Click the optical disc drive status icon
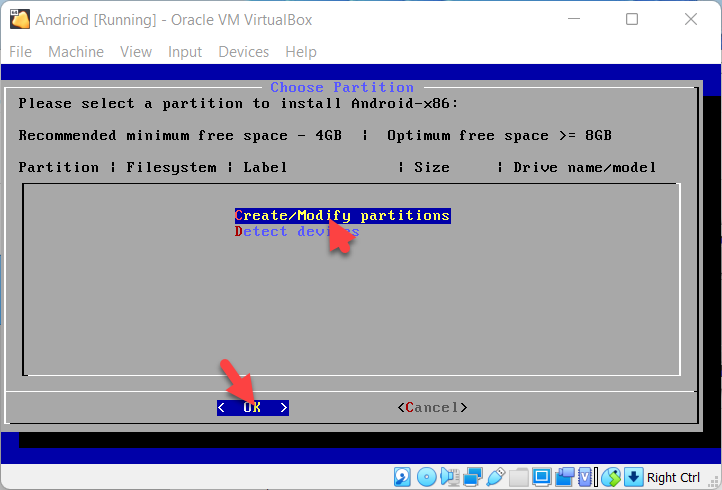The height and width of the screenshot is (490, 722). pos(426,476)
